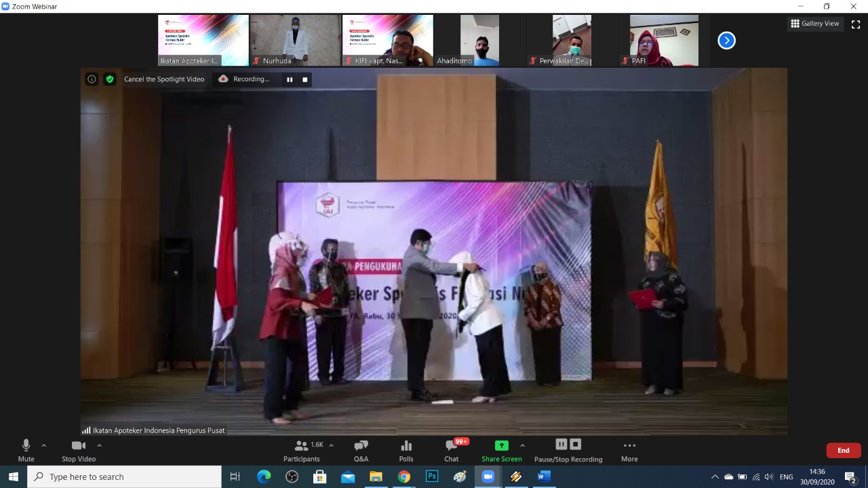
Task: Click battery status tray icon
Action: tap(743, 476)
